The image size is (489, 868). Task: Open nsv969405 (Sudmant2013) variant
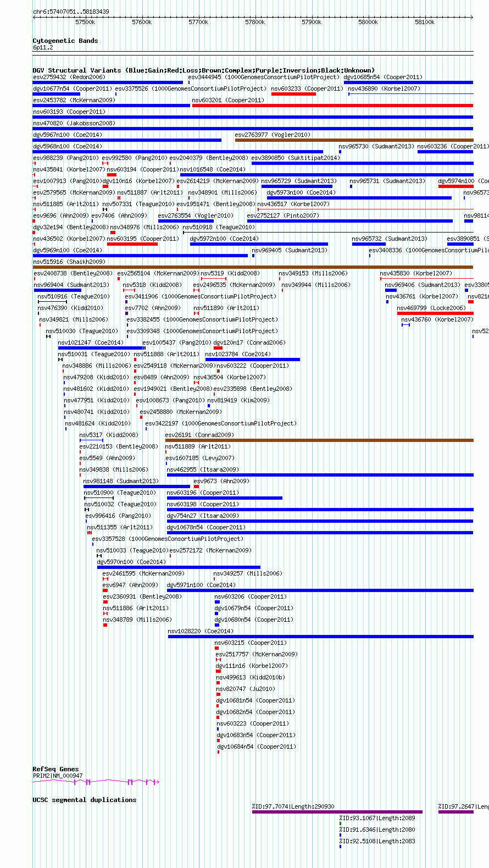[290, 250]
